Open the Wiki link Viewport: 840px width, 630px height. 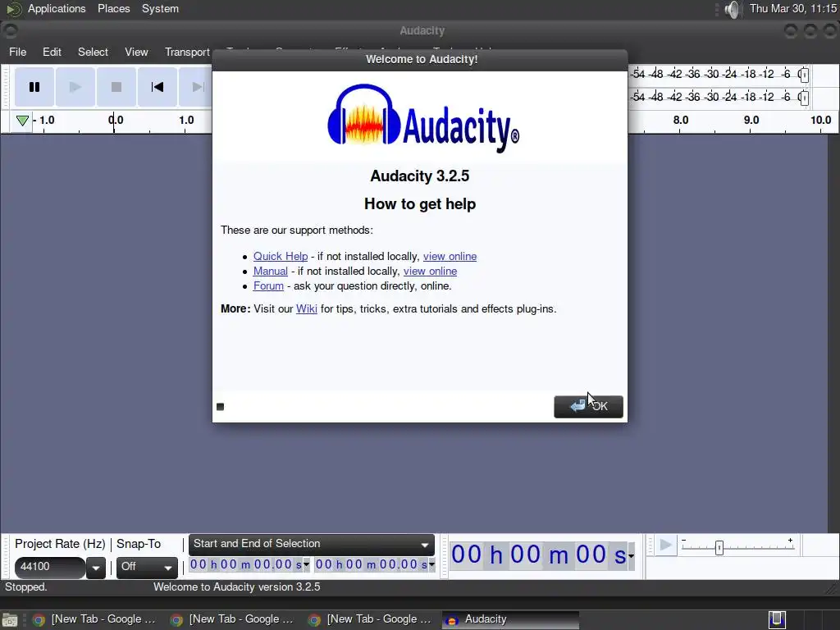(x=307, y=308)
